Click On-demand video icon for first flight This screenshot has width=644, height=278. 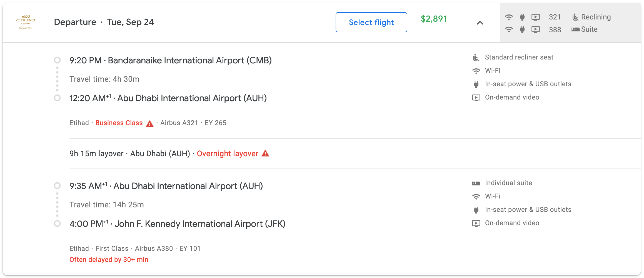coord(476,98)
